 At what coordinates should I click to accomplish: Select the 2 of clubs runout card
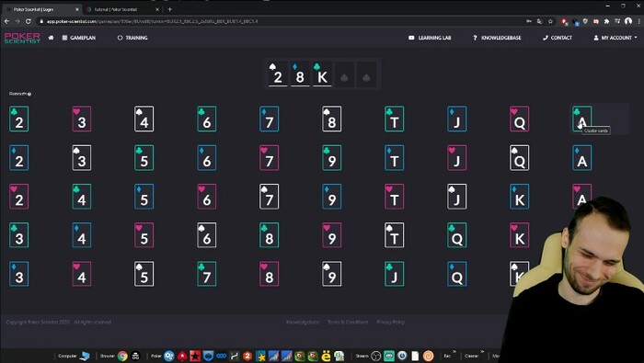pos(19,119)
